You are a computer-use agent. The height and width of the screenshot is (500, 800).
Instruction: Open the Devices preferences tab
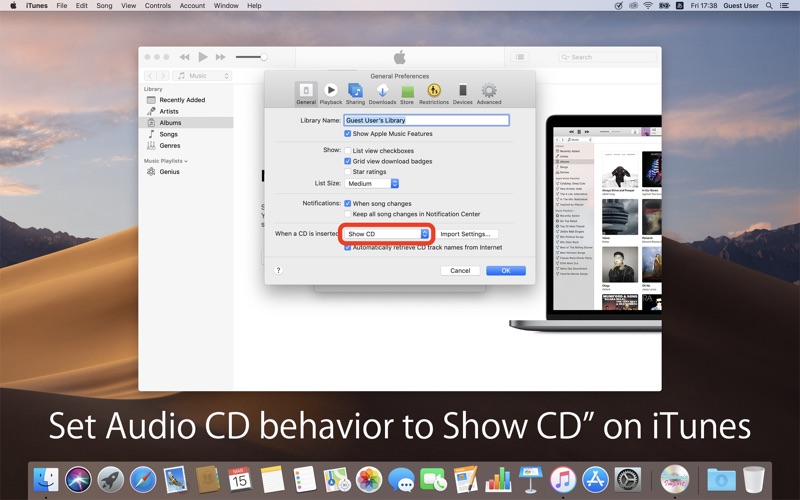pyautogui.click(x=463, y=94)
